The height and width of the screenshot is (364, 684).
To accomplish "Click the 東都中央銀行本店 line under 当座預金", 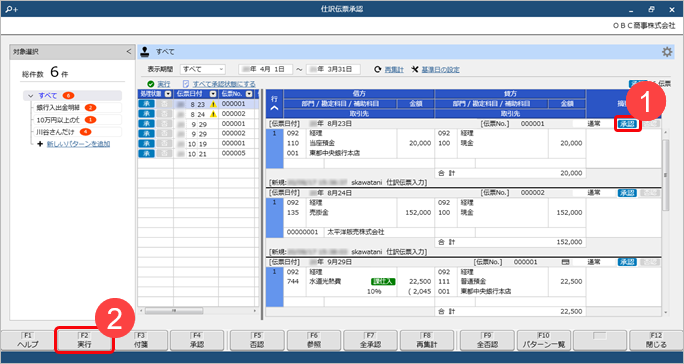I will (335, 153).
